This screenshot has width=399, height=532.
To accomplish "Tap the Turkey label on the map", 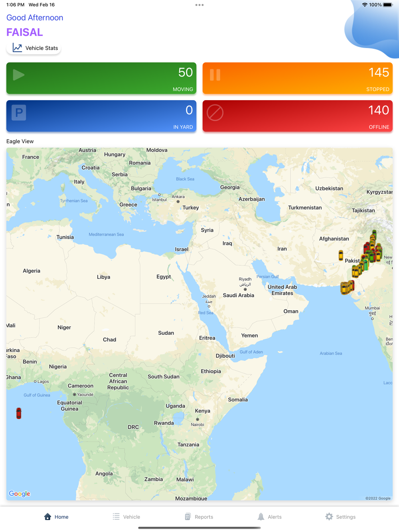I will tap(191, 208).
